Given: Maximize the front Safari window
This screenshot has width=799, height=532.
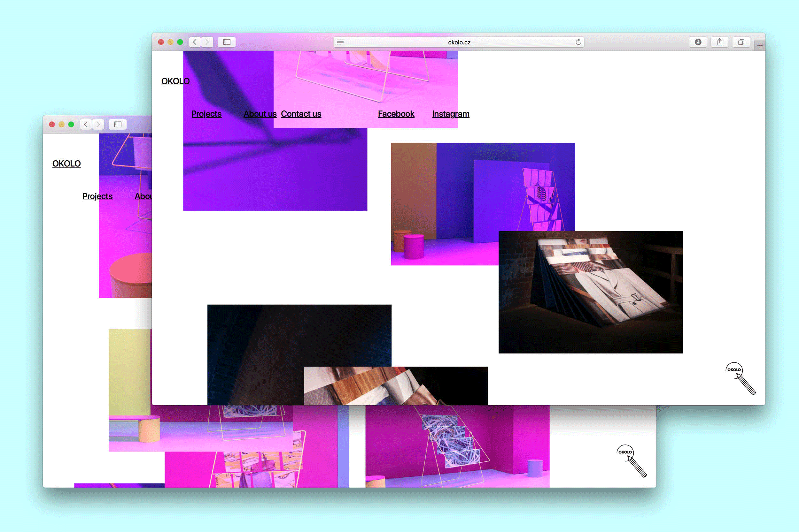Looking at the screenshot, I should pos(180,42).
